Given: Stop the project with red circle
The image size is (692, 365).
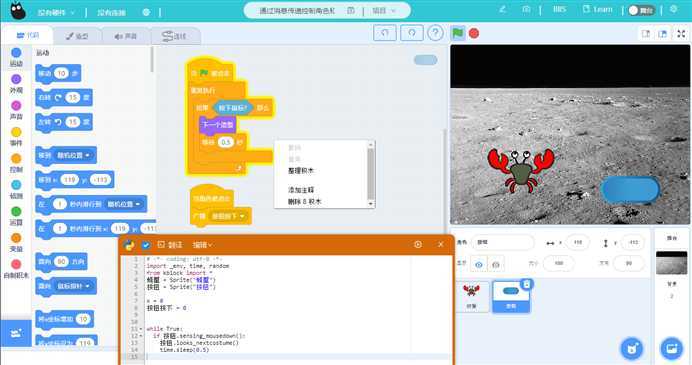Looking at the screenshot, I should [474, 33].
